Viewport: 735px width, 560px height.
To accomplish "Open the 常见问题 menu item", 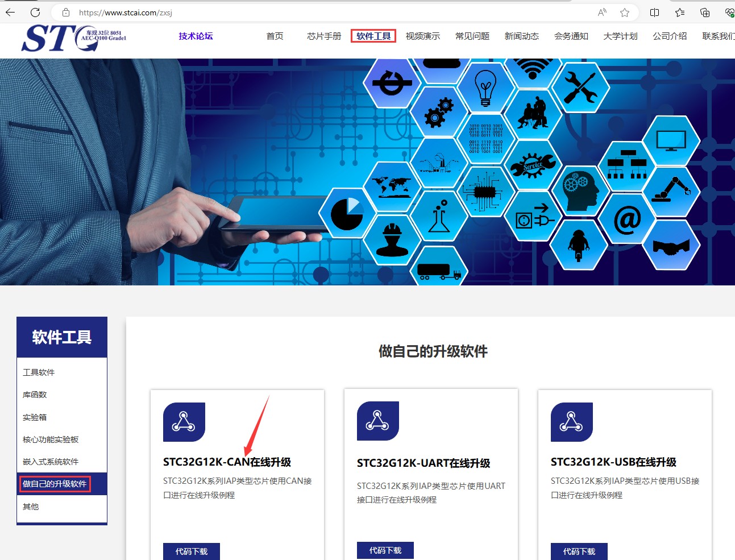I will click(472, 36).
